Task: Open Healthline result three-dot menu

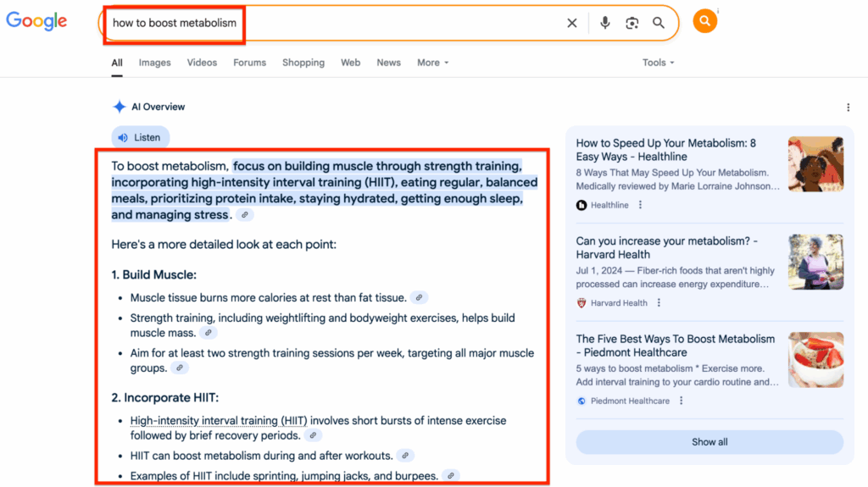Action: pos(641,205)
